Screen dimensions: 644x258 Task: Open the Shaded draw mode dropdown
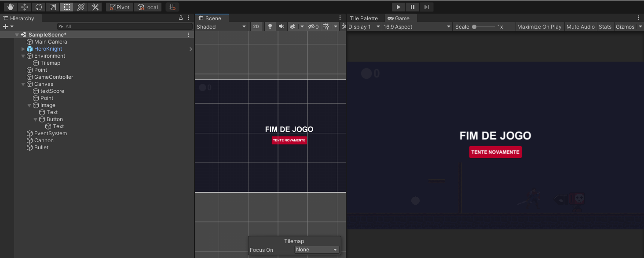pyautogui.click(x=222, y=26)
